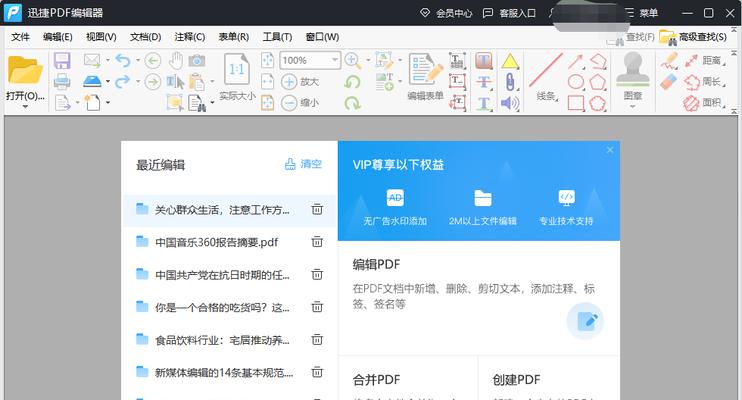
Task: Click the round edit PDF pencil button
Action: point(585,321)
